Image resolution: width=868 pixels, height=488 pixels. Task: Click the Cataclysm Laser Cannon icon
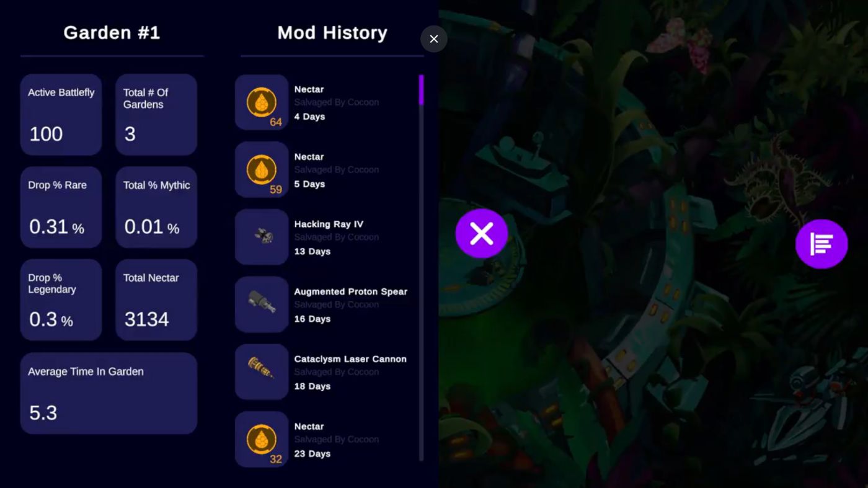click(x=262, y=372)
